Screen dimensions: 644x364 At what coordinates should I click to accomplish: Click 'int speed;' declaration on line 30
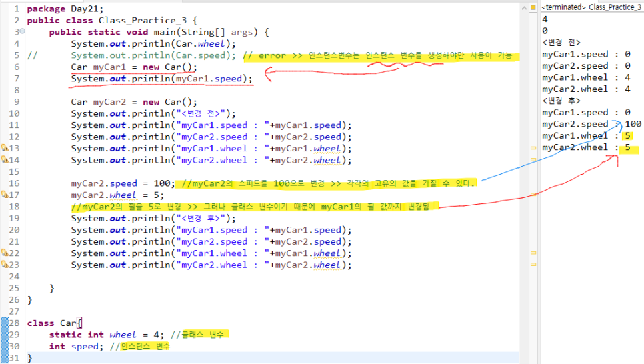76,347
